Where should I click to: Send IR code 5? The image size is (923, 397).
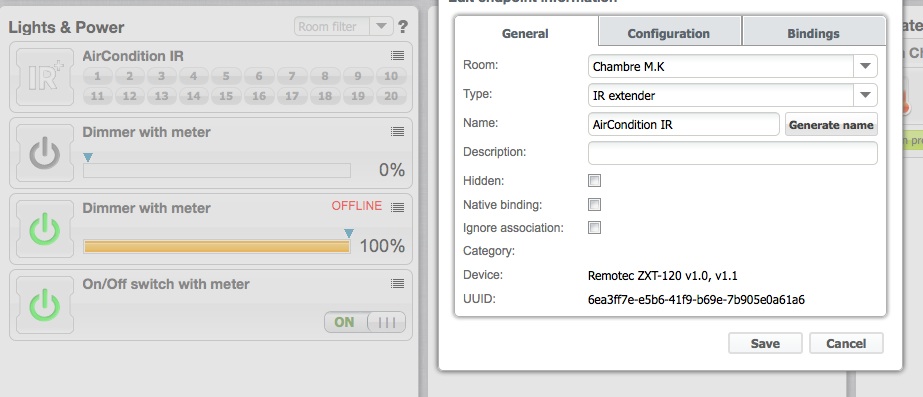[x=226, y=76]
